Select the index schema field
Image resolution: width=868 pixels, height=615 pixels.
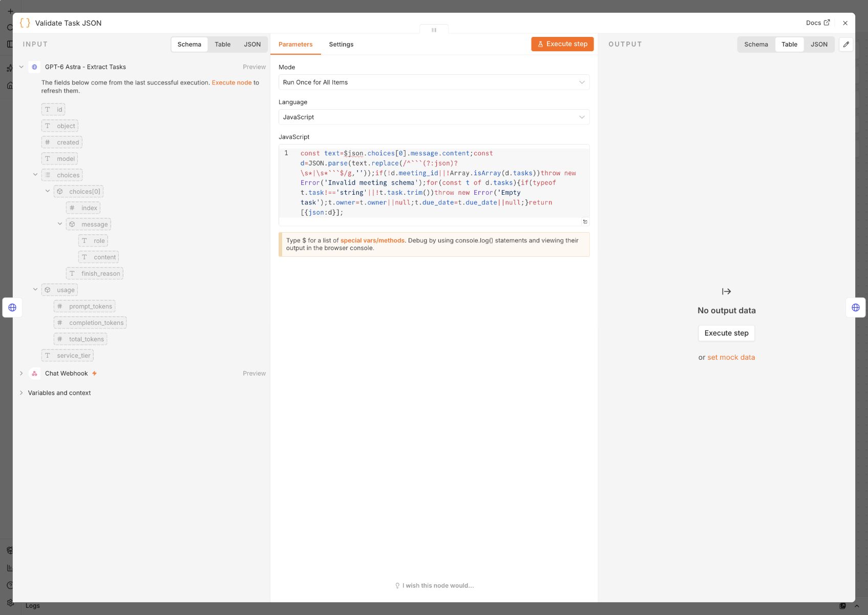click(x=83, y=208)
